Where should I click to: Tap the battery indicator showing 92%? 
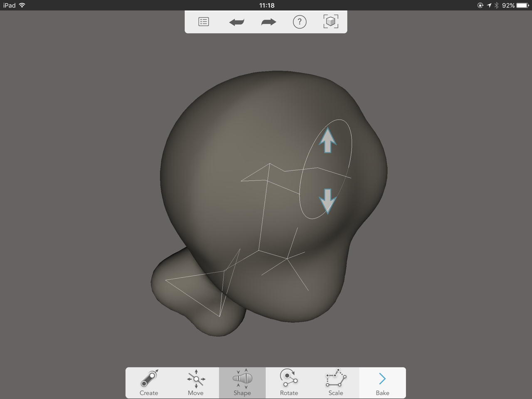[522, 5]
